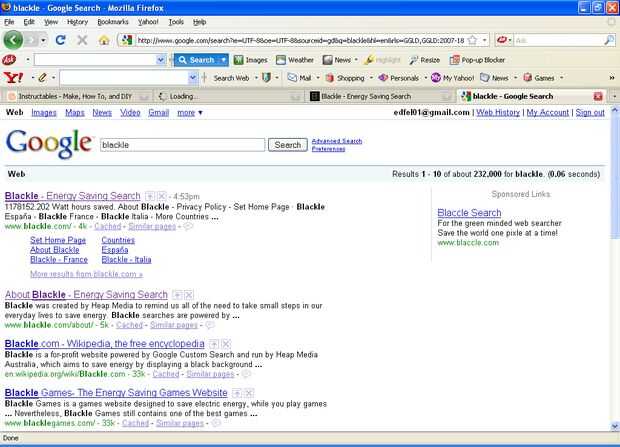Expand the Ask toolbar search box dropdown
Screen dimensions: 620x447
pos(161,60)
